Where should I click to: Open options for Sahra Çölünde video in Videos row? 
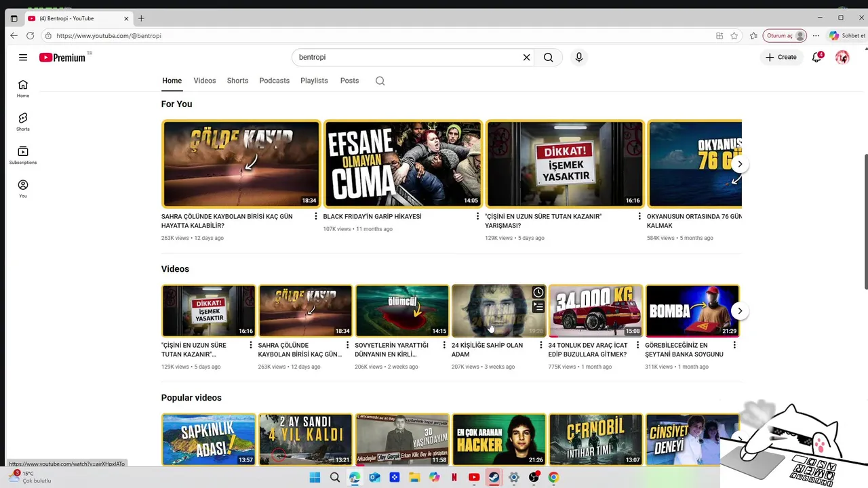click(347, 345)
